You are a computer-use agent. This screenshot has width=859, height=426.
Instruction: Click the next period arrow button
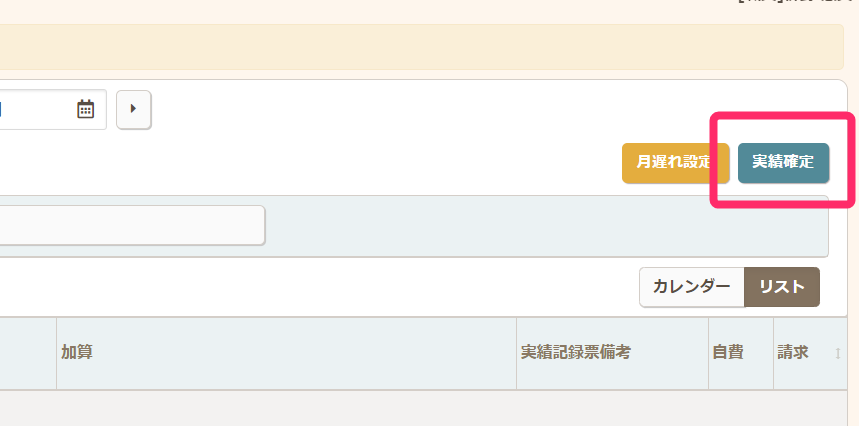coord(133,109)
